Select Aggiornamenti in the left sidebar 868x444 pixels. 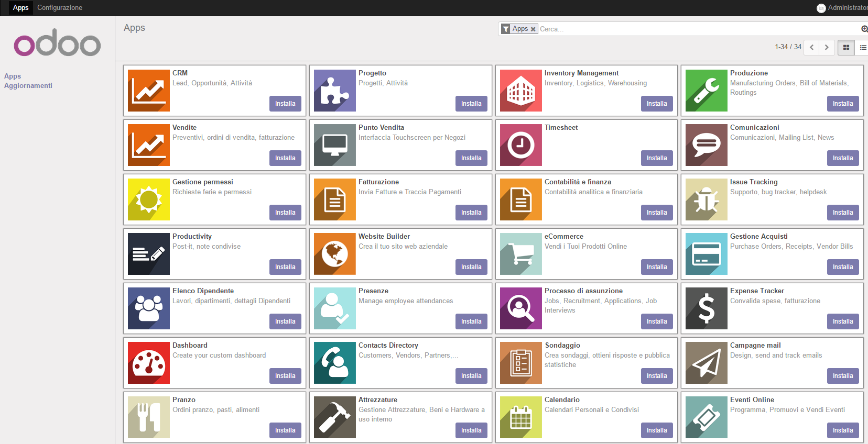(28, 85)
